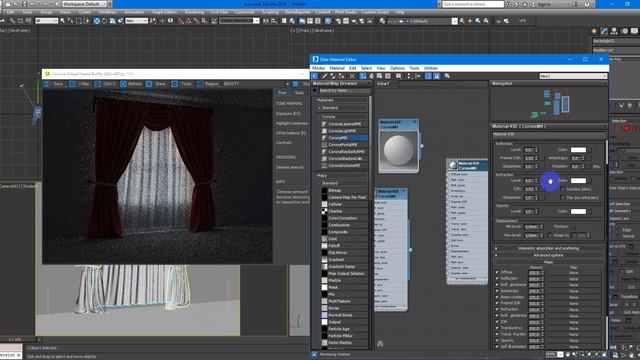Viewport: 640px width, 360px height.
Task: Click Save button in Corona VFB
Action: coord(54,84)
